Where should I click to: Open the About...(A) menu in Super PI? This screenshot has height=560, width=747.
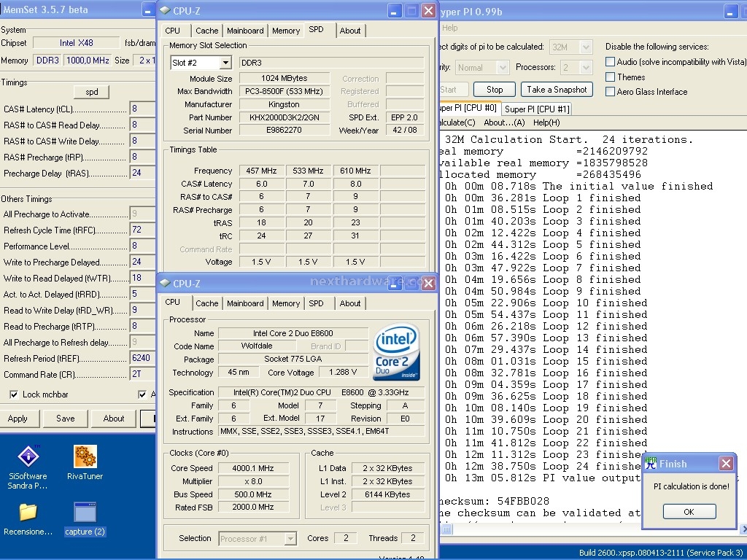504,122
